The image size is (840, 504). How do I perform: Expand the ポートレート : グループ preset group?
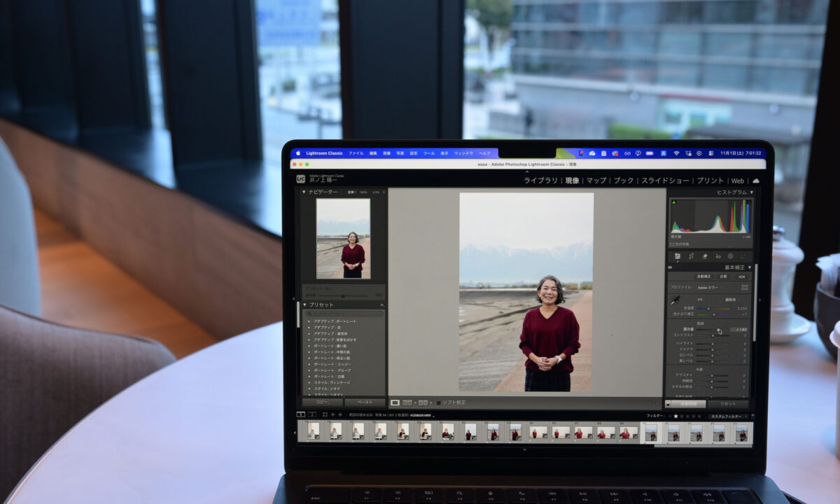point(309,370)
